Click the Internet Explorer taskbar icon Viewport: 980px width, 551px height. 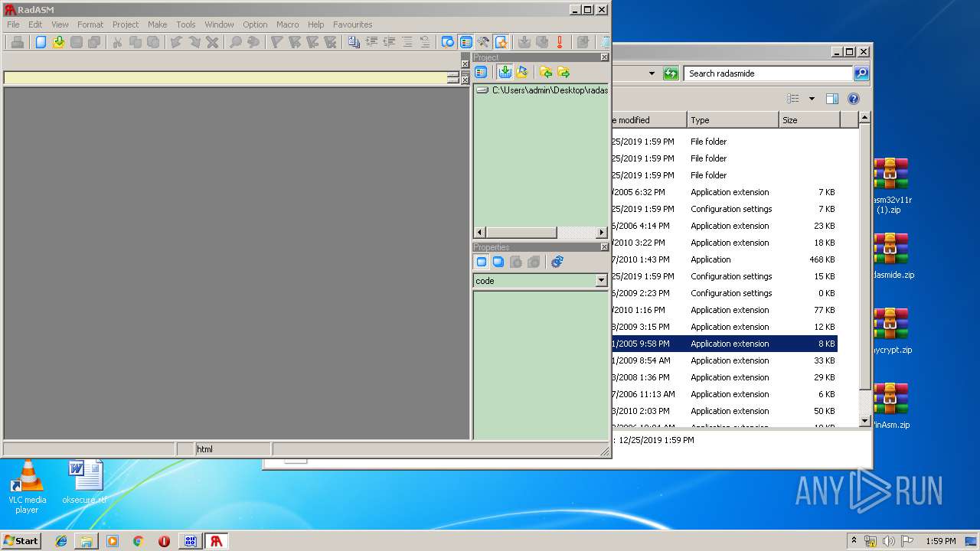pos(61,540)
